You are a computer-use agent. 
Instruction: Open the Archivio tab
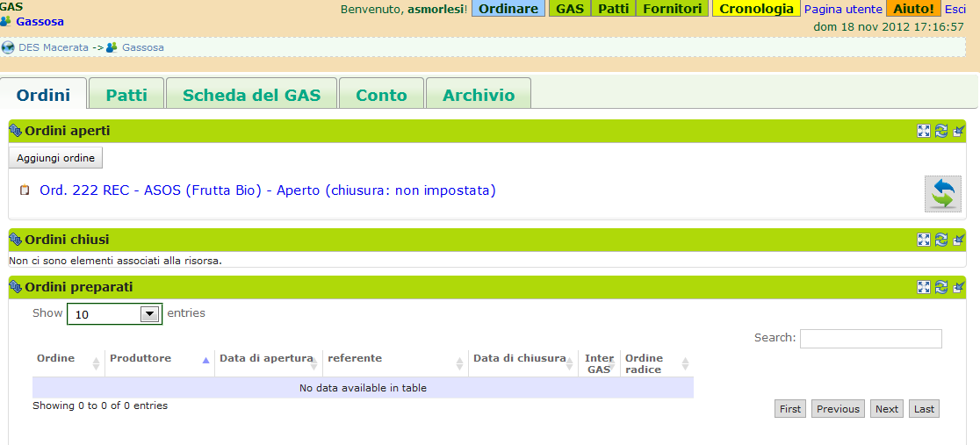tap(479, 95)
